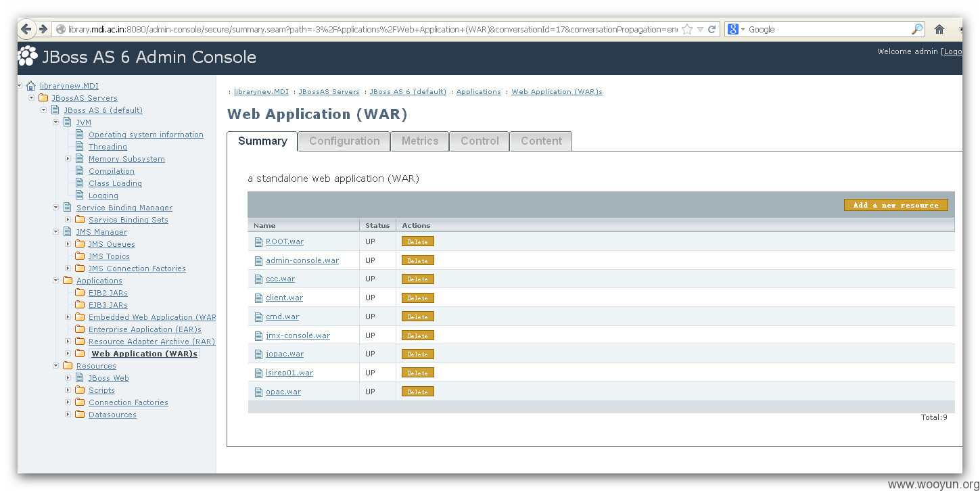Click the Logging page icon in the tree
The height and width of the screenshot is (491, 980).
coord(80,195)
